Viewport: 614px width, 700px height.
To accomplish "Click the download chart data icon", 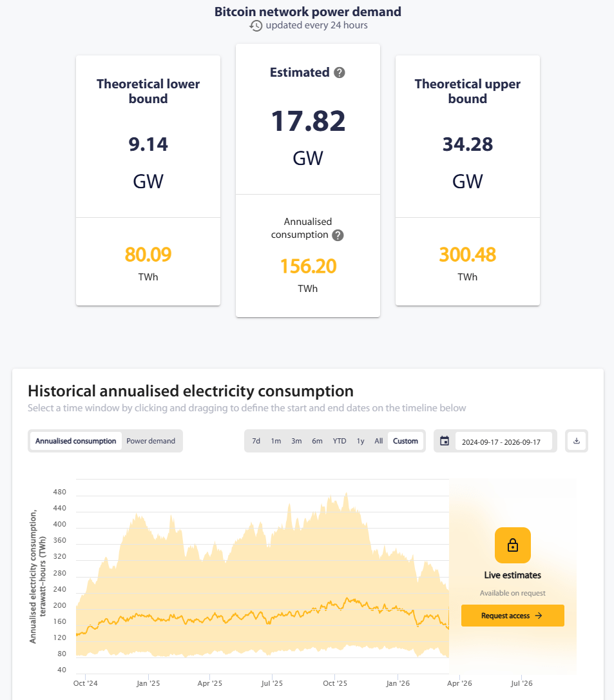I will pos(577,441).
